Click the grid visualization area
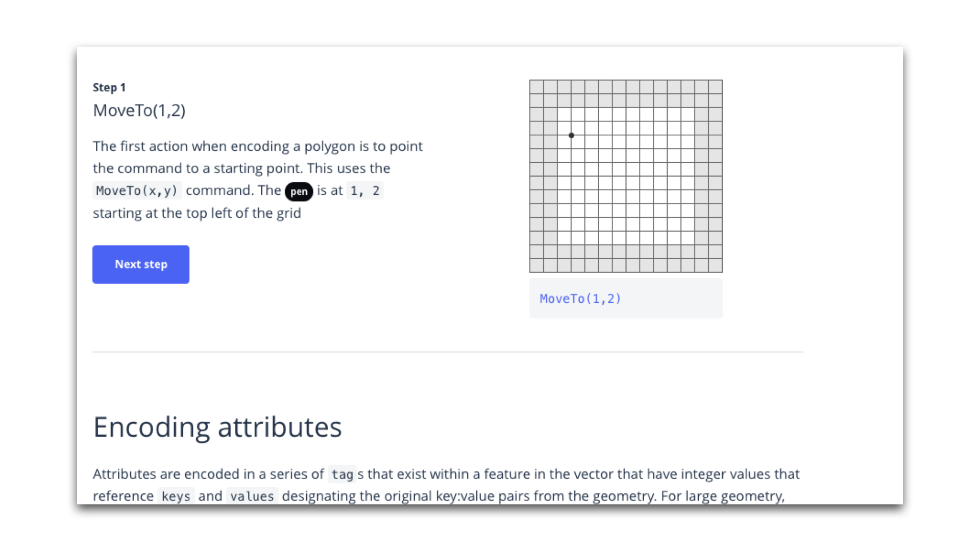 tap(626, 176)
